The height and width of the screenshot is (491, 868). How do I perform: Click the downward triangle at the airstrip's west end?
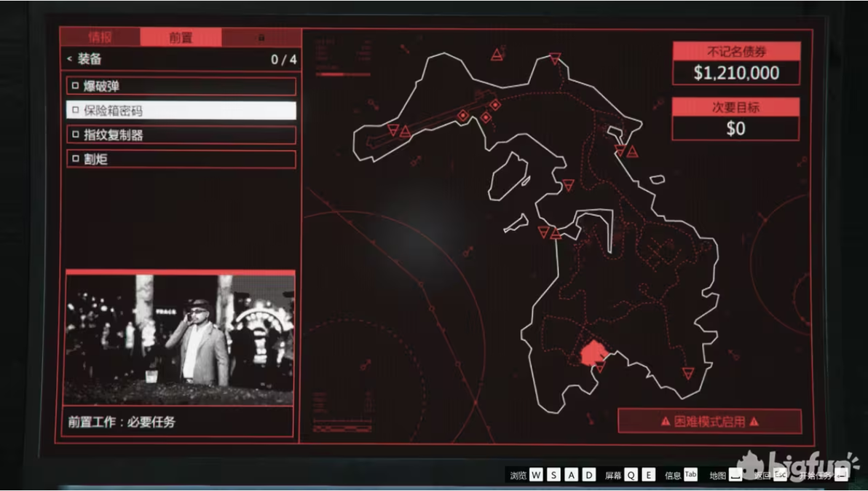pos(393,130)
